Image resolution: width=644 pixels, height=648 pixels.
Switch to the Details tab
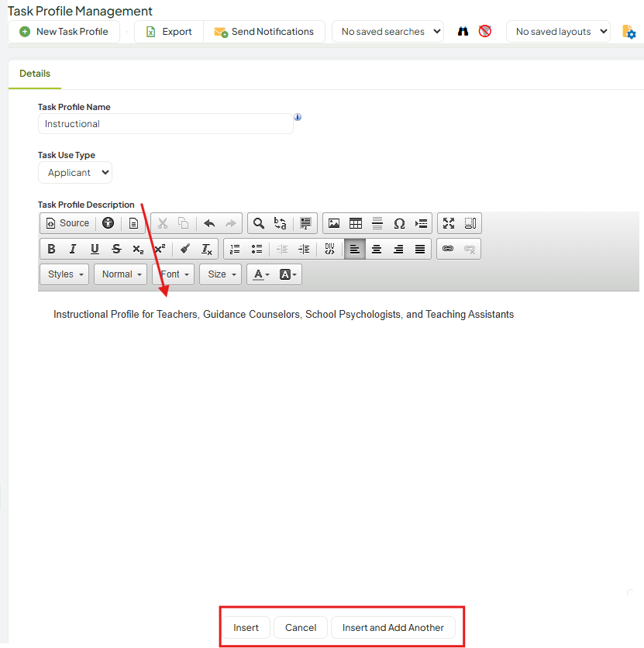point(35,74)
